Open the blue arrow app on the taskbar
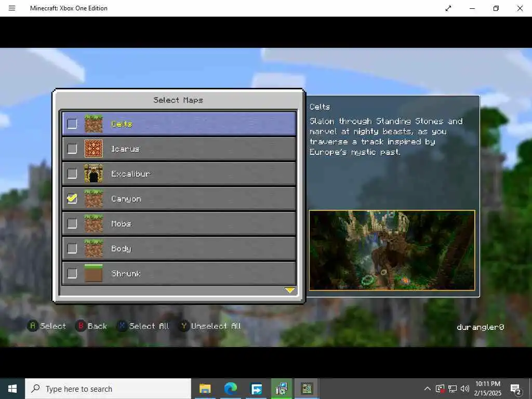 [x=256, y=389]
